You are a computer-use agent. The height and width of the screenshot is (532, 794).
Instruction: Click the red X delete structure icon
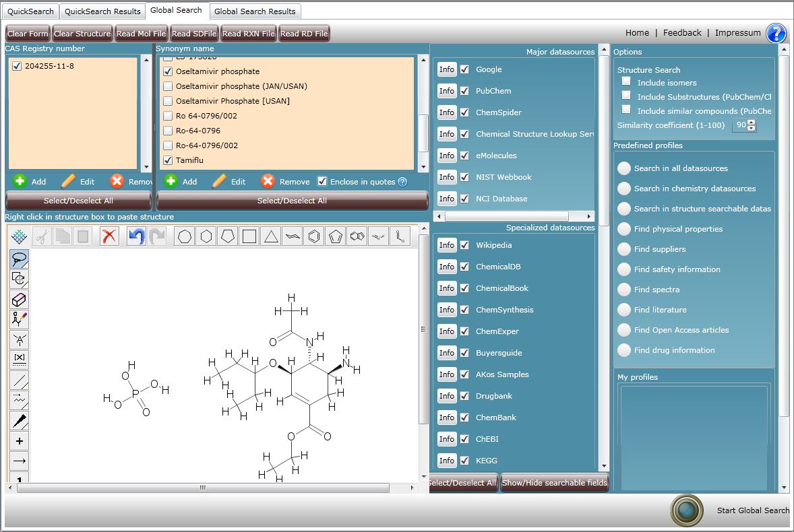(x=109, y=236)
